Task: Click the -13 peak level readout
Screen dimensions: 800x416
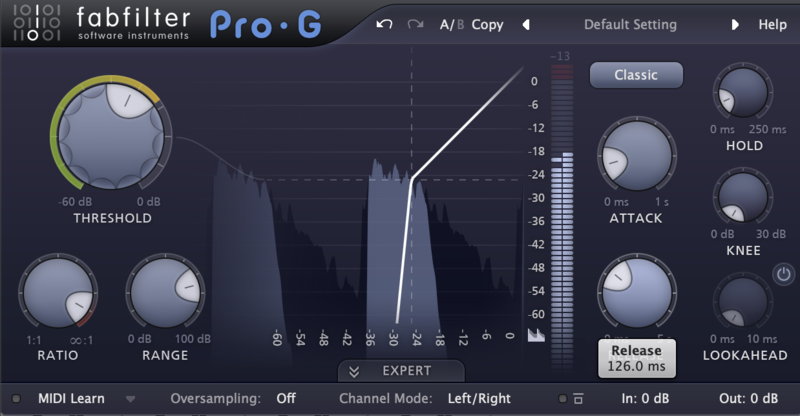Action: [x=560, y=56]
